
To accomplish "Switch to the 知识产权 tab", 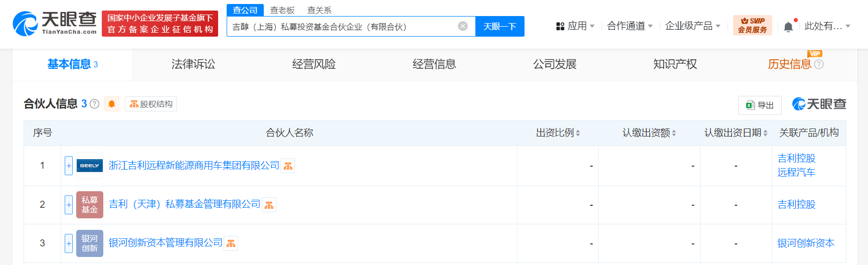I will pos(675,64).
